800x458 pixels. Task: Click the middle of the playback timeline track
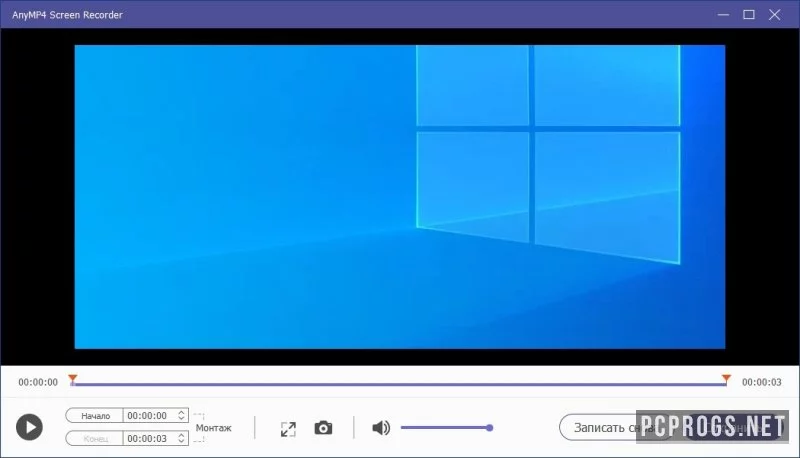(399, 384)
